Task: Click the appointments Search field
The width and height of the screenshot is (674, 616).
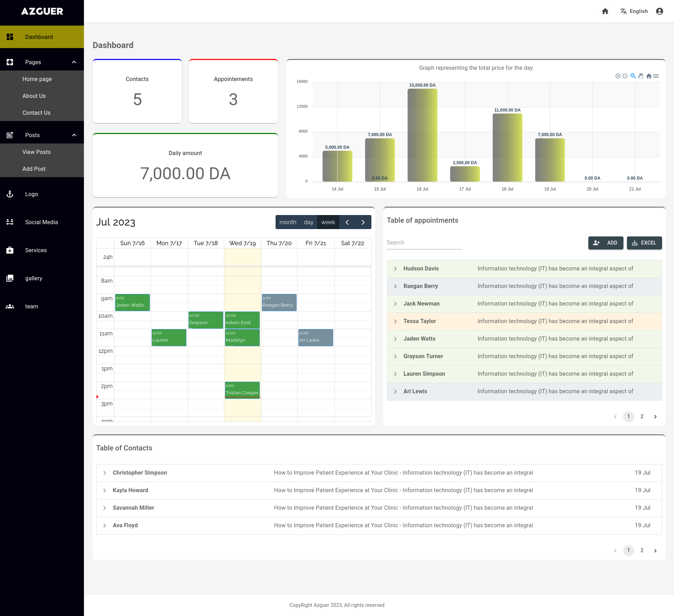Action: coord(424,243)
